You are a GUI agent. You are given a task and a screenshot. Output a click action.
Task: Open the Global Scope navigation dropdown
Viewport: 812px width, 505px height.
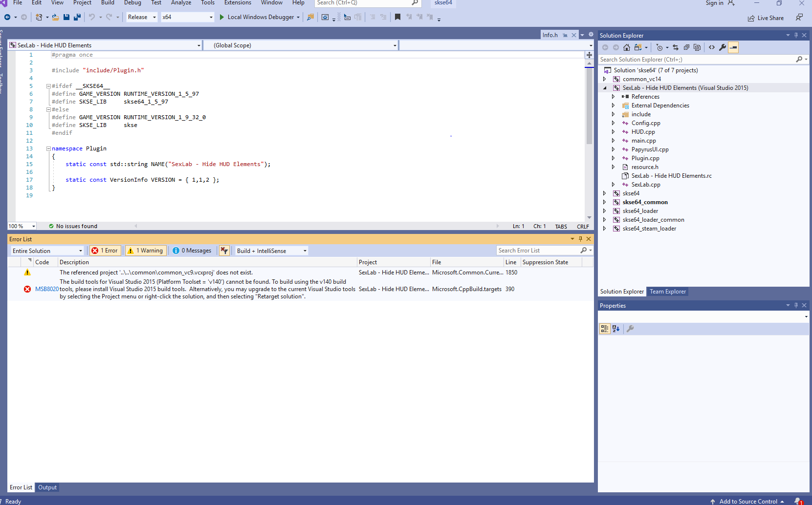click(x=301, y=45)
